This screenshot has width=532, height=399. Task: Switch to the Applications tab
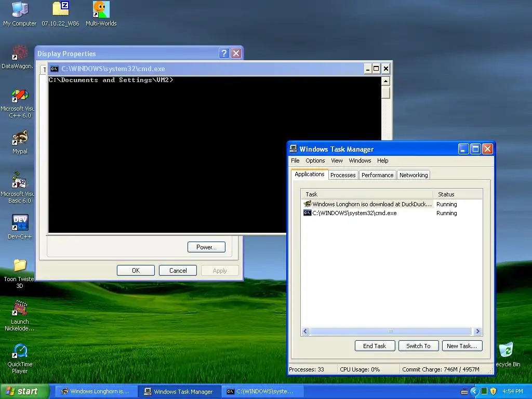[310, 174]
